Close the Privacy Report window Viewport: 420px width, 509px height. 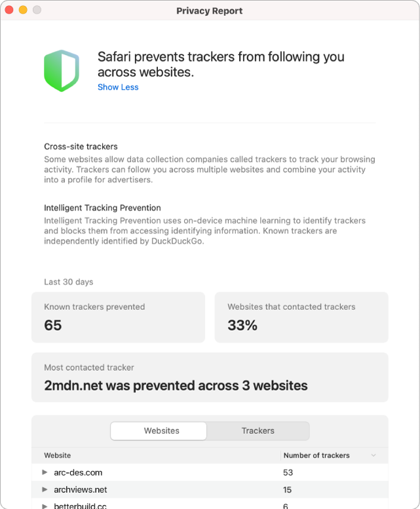click(x=10, y=10)
